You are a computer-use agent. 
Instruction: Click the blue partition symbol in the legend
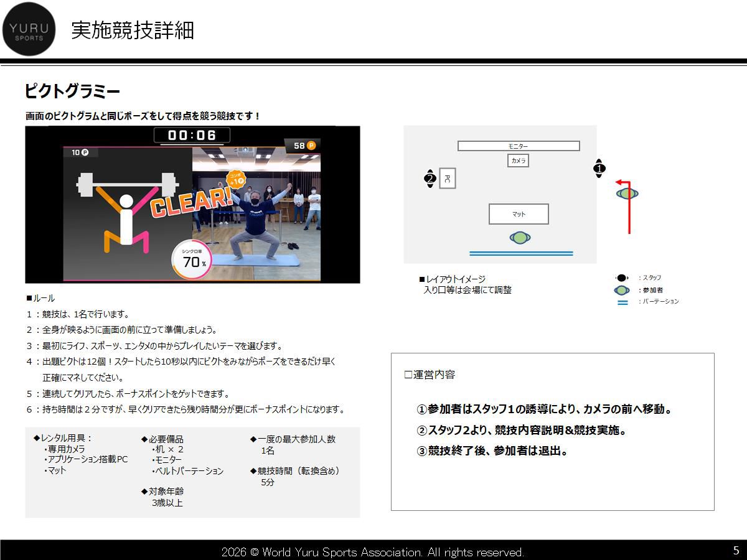click(622, 302)
